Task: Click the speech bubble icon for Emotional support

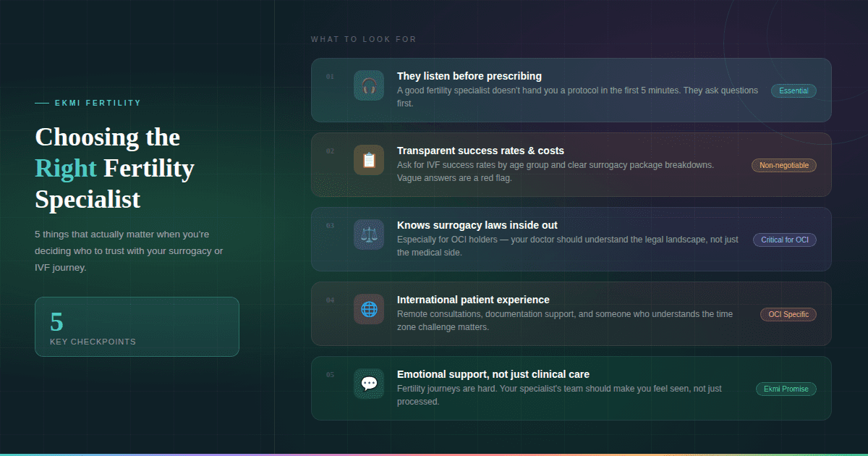Action: [369, 384]
